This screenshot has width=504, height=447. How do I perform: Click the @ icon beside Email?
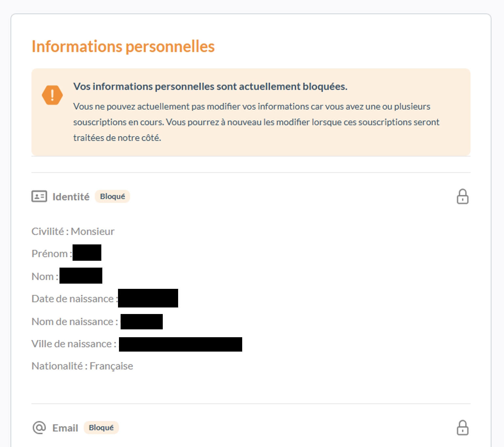[x=39, y=427]
